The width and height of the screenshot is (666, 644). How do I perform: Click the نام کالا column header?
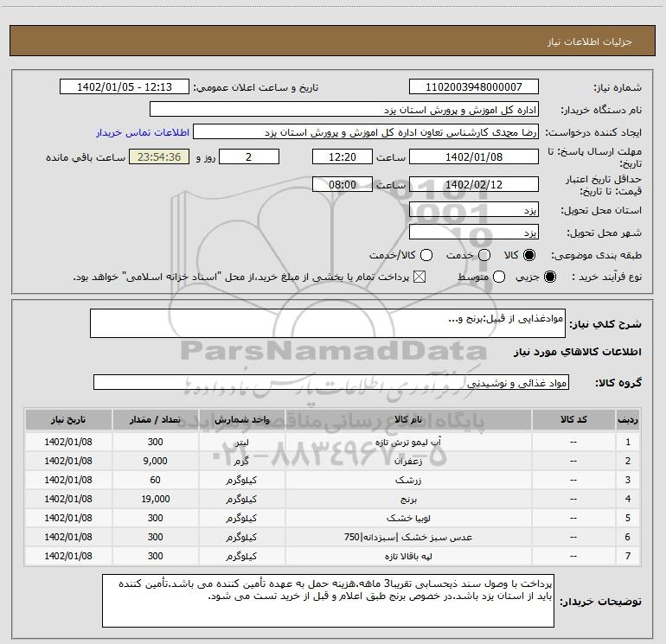tap(408, 419)
